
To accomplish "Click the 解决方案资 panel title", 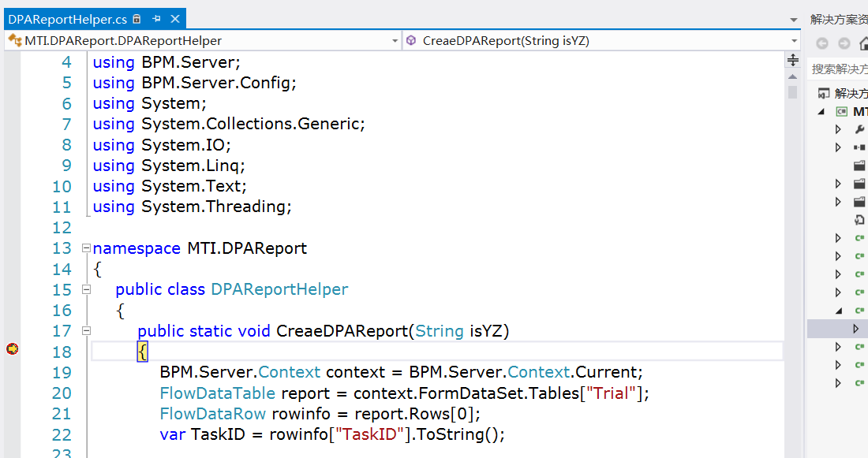I will tap(839, 20).
